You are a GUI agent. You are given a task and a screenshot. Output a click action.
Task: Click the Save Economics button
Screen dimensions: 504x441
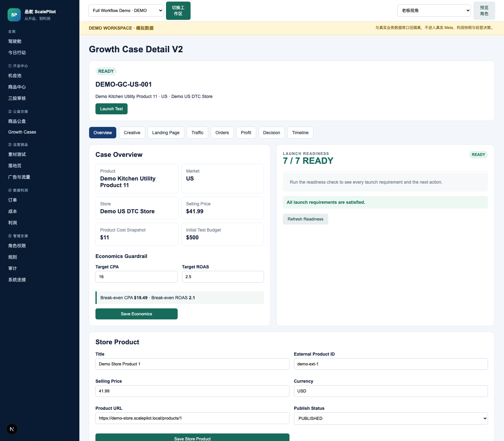pyautogui.click(x=136, y=314)
